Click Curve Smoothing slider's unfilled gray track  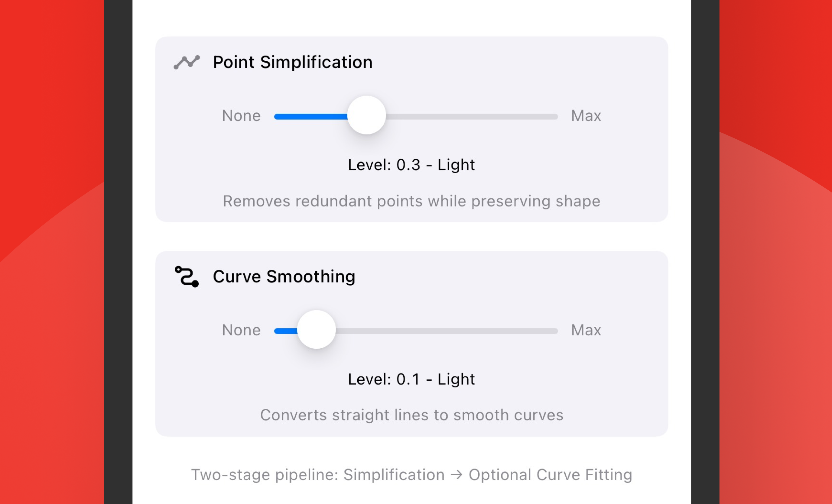[446, 331]
